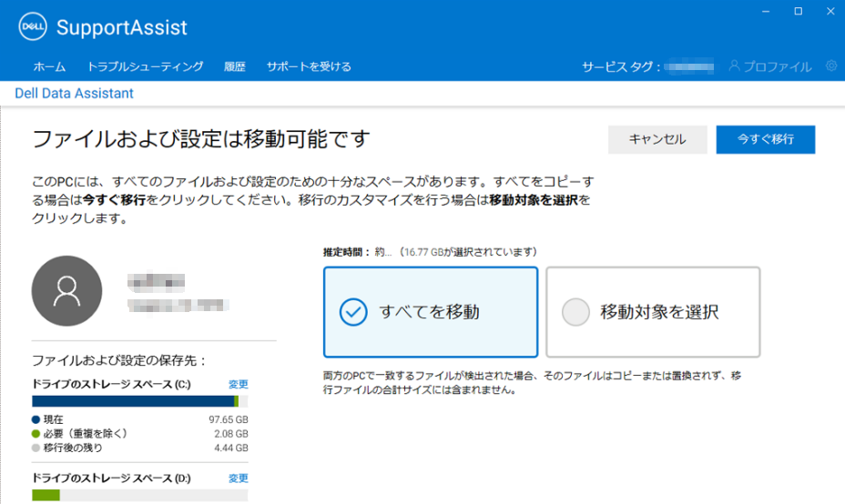Image resolution: width=845 pixels, height=504 pixels.
Task: Click the Dell Data Assistant heading link
Action: tap(74, 93)
